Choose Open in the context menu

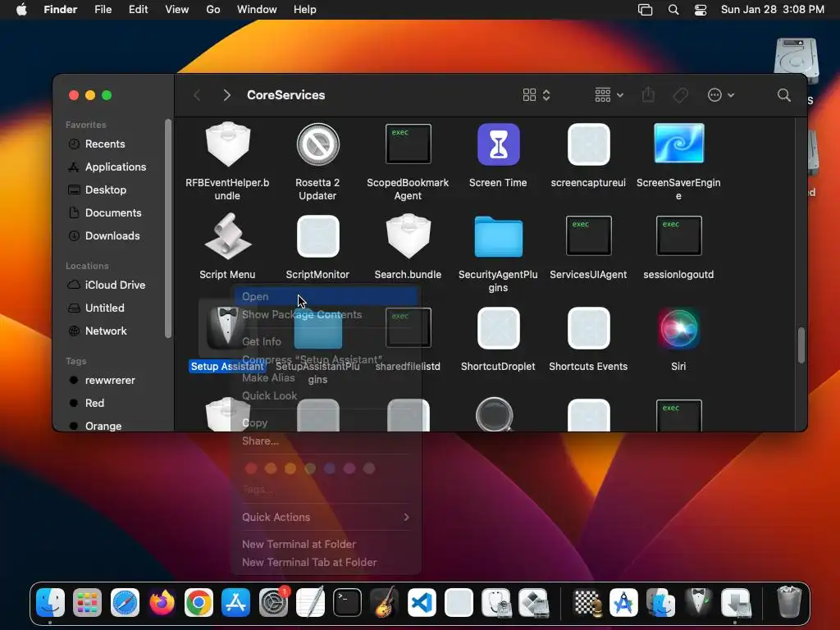point(326,296)
